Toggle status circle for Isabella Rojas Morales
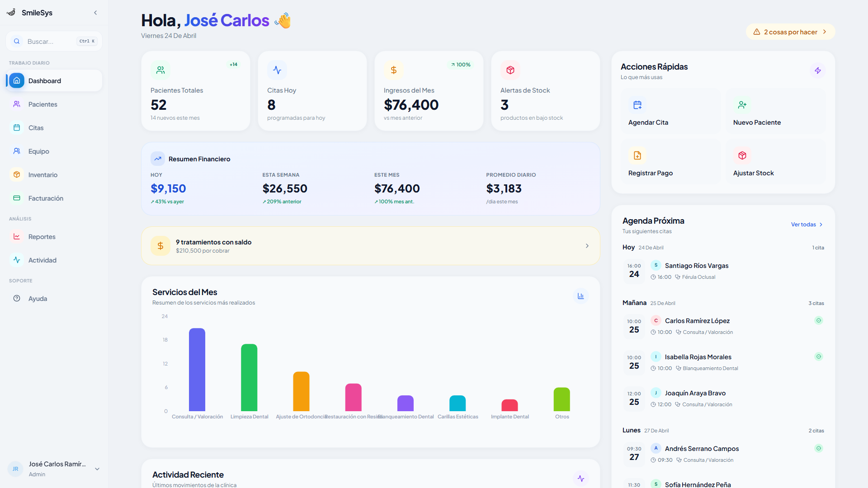This screenshot has height=488, width=868. (x=818, y=357)
